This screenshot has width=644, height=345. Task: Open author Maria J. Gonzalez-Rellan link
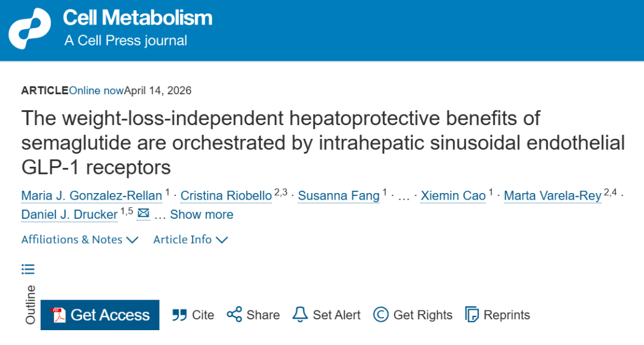coord(91,196)
